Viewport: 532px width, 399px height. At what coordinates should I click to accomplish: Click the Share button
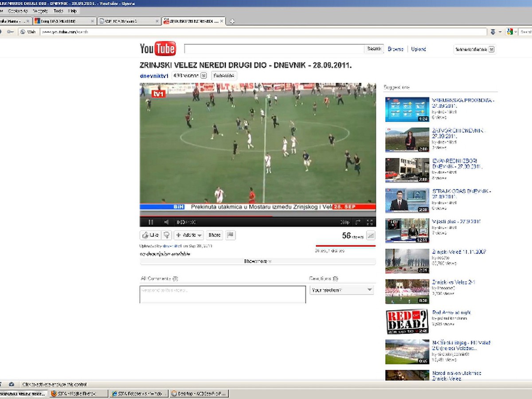tap(215, 235)
